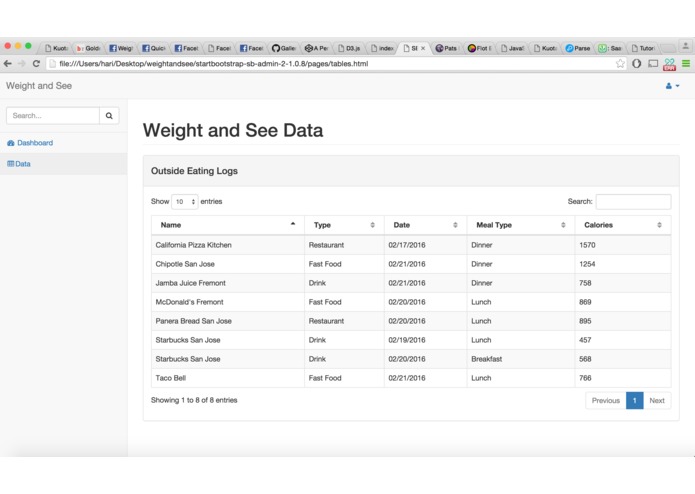The height and width of the screenshot is (494, 695).
Task: Click the Outside Eating Logs panel heading
Action: click(x=194, y=171)
